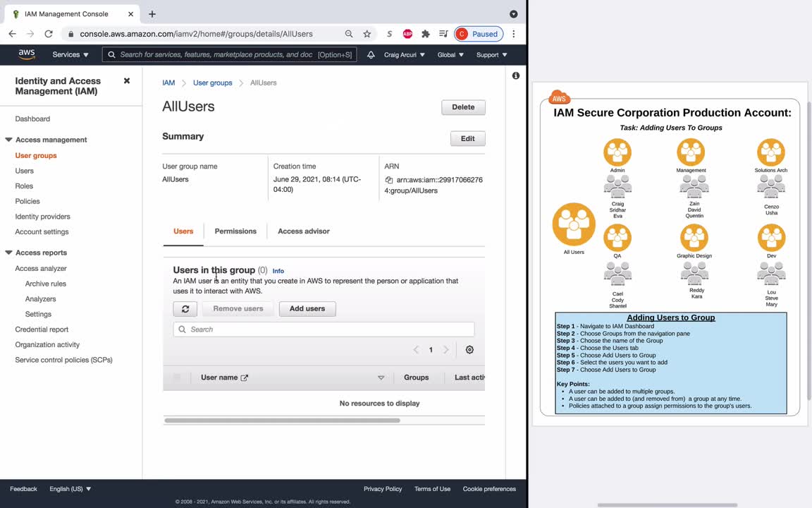Open Credential report in navigation
The width and height of the screenshot is (812, 508).
pyautogui.click(x=42, y=329)
